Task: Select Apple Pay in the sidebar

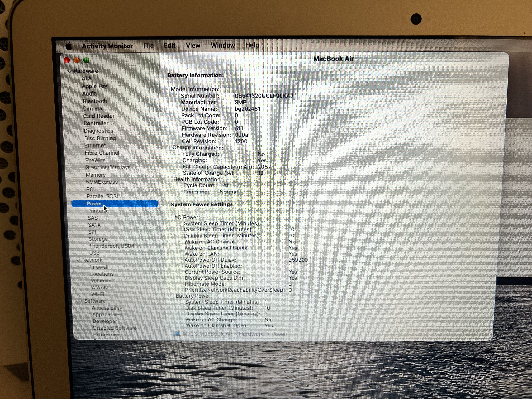Action: tap(94, 86)
